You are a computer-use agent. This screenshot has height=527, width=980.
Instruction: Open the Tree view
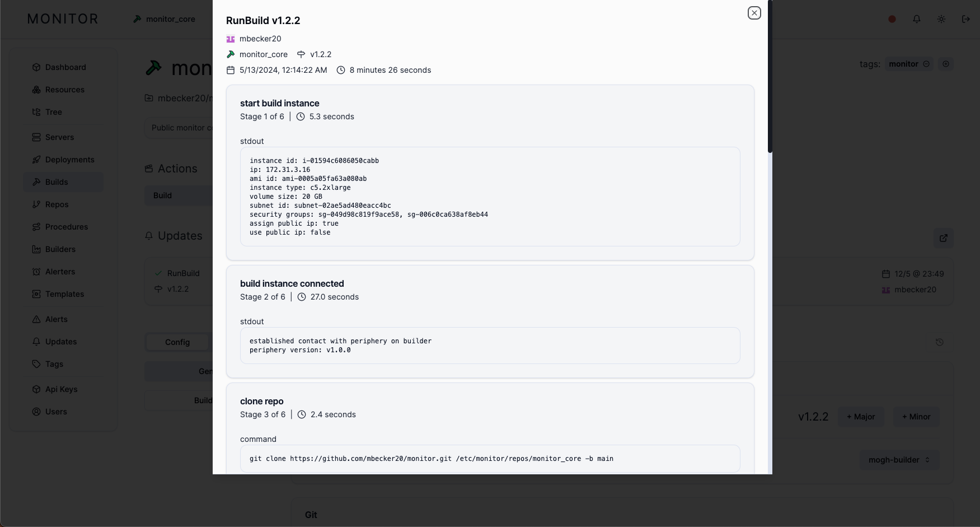63,112
